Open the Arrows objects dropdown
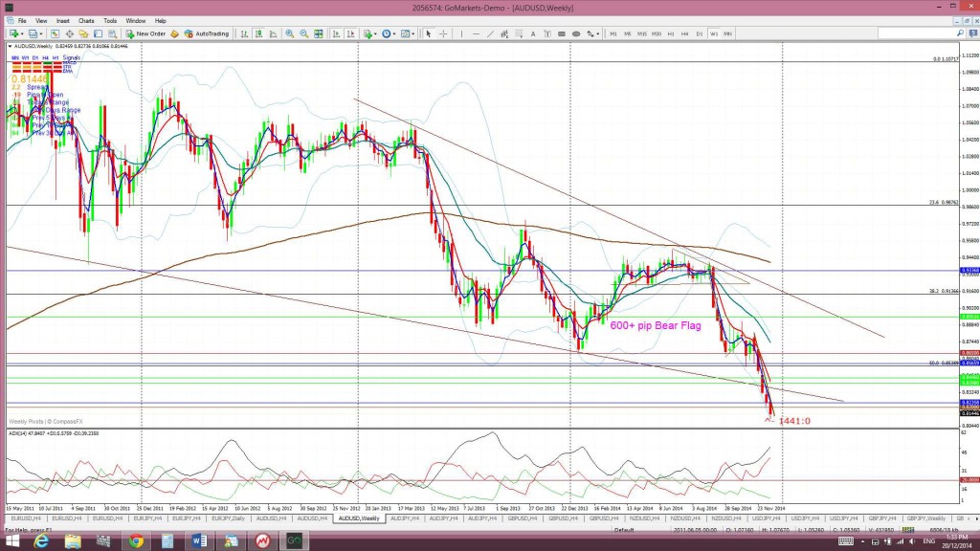 (592, 33)
